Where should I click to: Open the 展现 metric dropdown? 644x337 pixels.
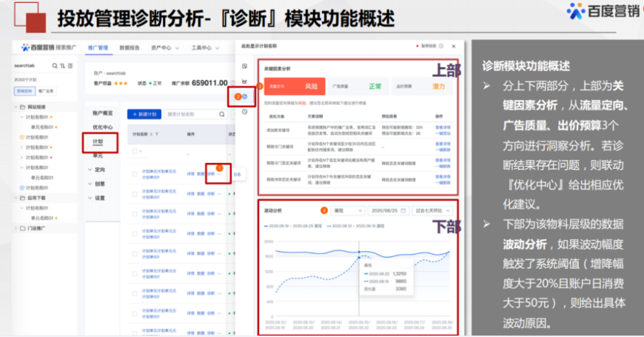(348, 211)
